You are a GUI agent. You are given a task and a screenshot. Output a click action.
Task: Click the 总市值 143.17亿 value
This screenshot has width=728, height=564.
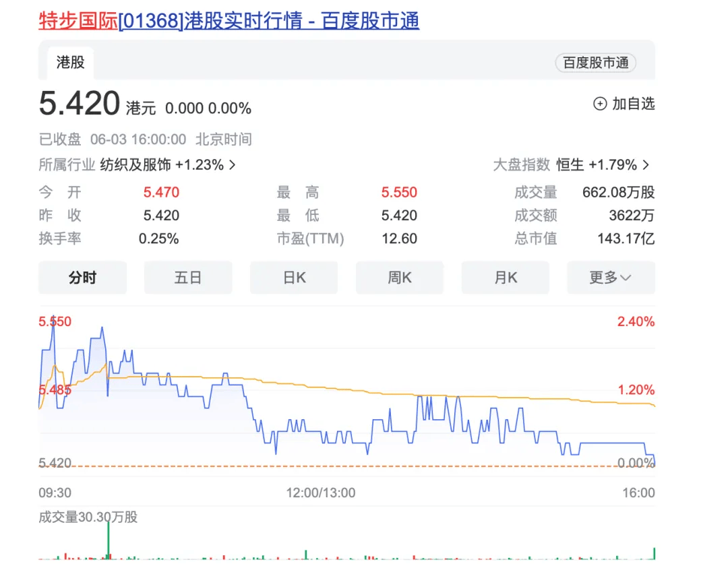tap(626, 239)
